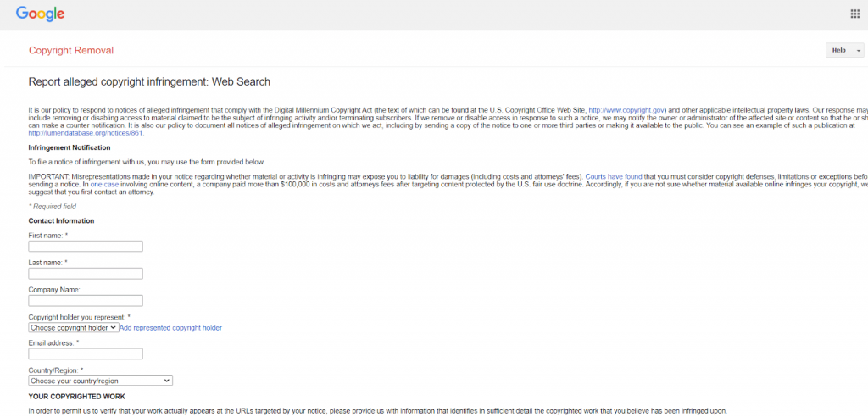
Task: Follow the 'one case' link
Action: [104, 185]
